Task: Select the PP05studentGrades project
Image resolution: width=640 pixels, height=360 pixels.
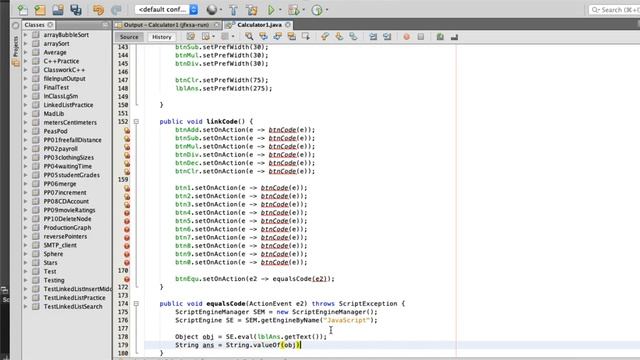Action: click(x=71, y=175)
